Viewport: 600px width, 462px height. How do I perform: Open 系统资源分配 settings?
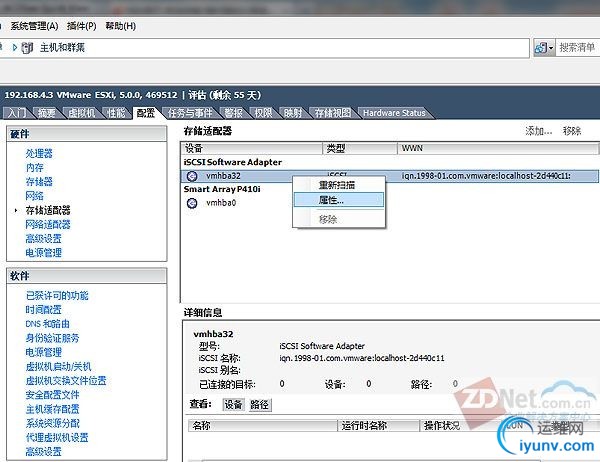52,423
